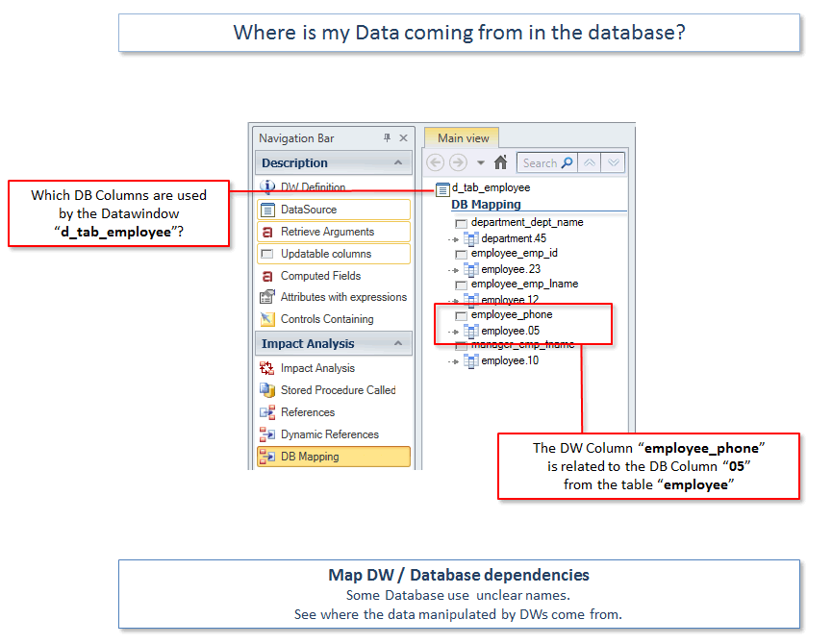
Task: Go back with the left arrow button
Action: [x=433, y=162]
